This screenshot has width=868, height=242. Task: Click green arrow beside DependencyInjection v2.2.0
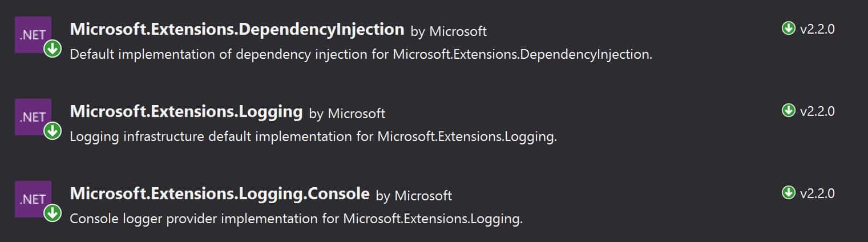coord(788,29)
